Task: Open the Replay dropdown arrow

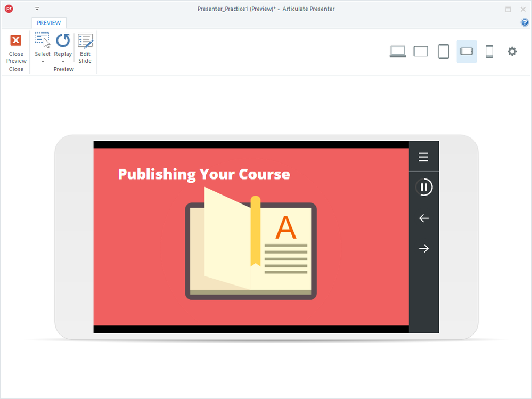Action: click(63, 62)
